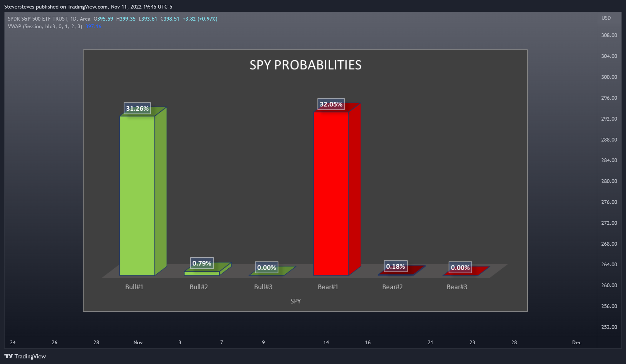
Task: Click the USD currency label on price scale
Action: (606, 18)
